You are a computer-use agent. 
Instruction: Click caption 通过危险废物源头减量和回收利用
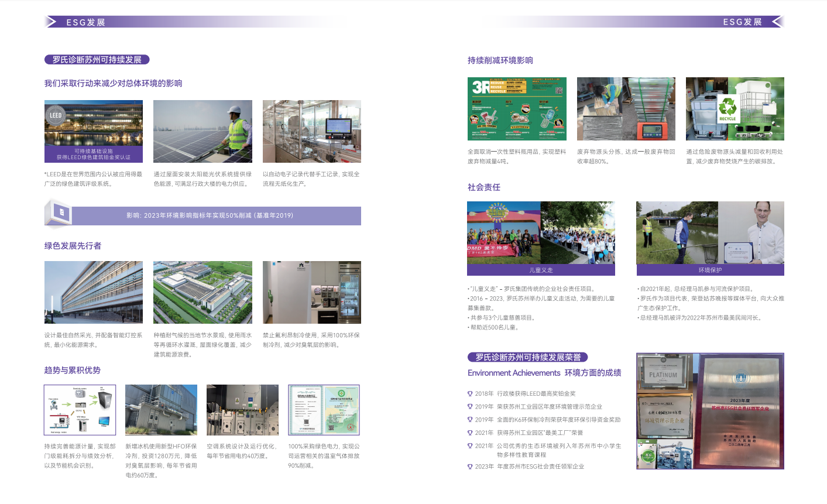click(x=735, y=156)
